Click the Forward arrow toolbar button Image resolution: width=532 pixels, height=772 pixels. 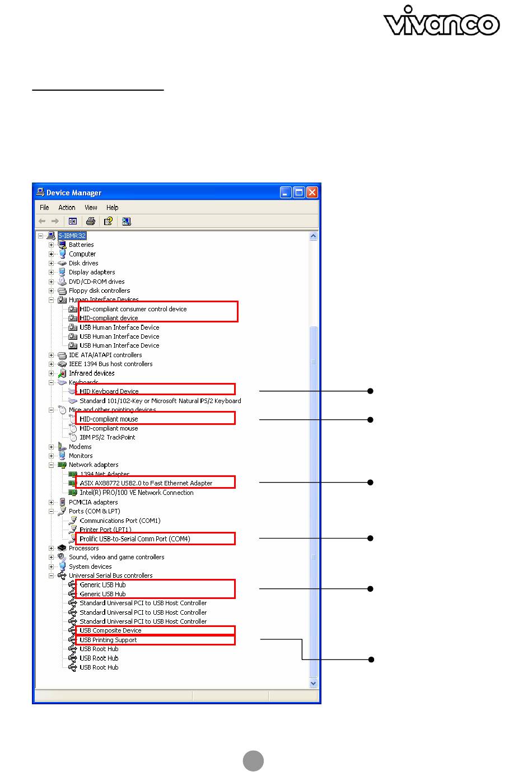[55, 221]
